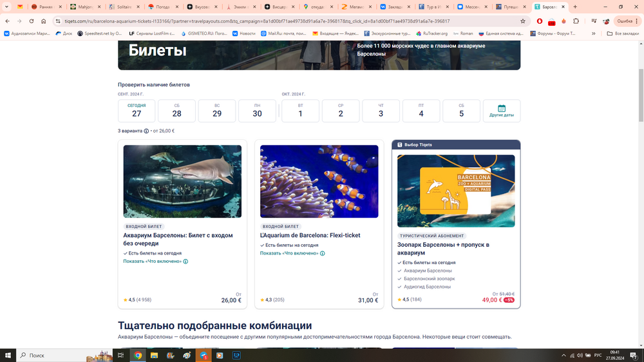
Task: Open the browser home page
Action: [44, 21]
